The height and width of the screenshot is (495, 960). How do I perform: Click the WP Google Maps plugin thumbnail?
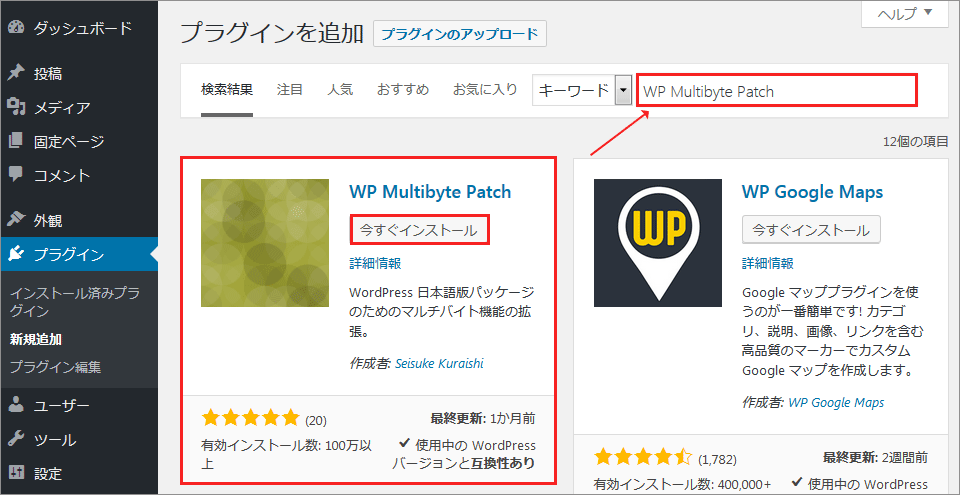657,243
